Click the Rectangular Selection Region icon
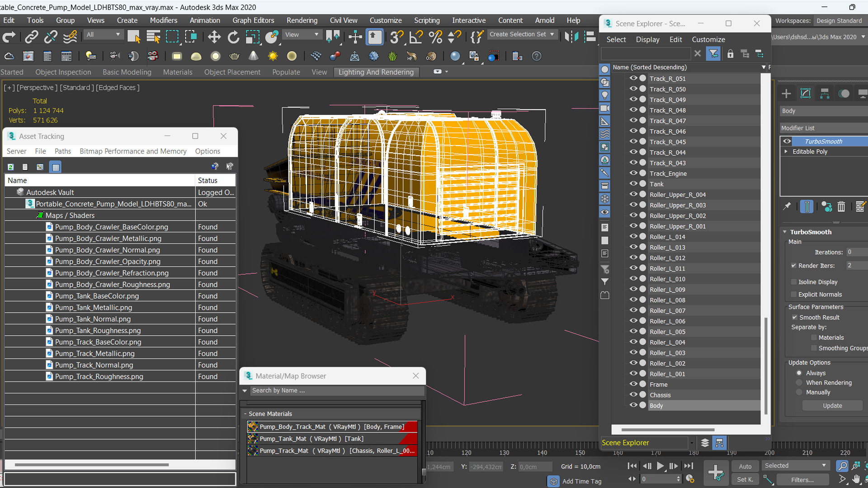Screen dimensions: 868x488 click(x=172, y=37)
